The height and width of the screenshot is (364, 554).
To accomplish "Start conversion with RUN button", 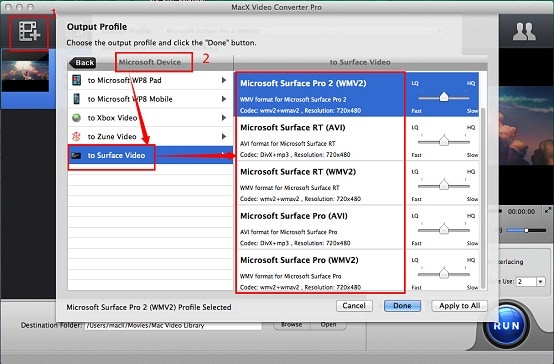I will point(507,325).
